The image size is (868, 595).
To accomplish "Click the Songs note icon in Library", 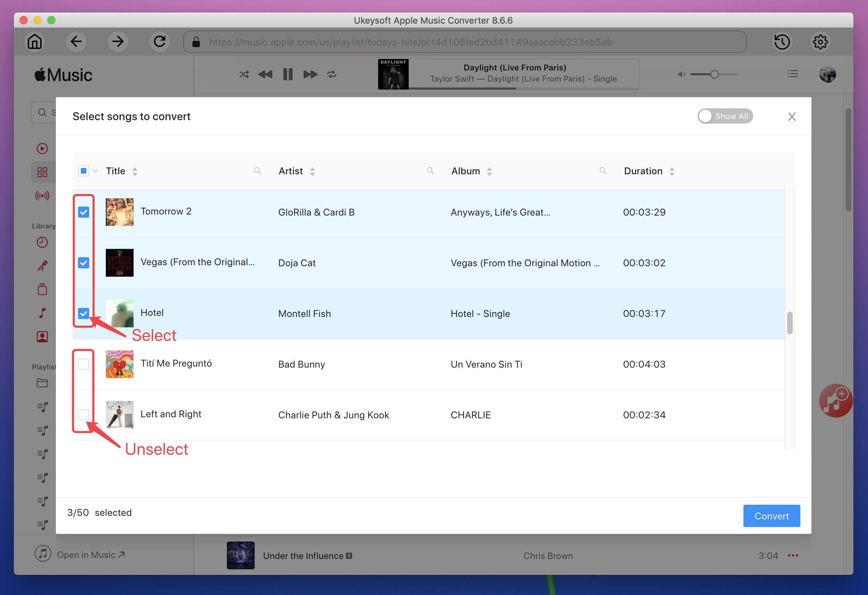I will click(x=42, y=313).
